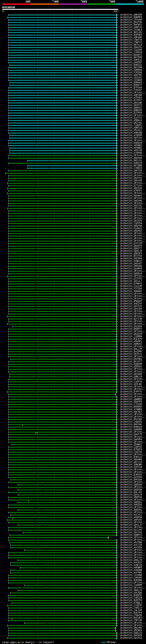This screenshot has width=146, height=644.
Task: Click label UniRef100_P35266
Action: tap(131, 72)
